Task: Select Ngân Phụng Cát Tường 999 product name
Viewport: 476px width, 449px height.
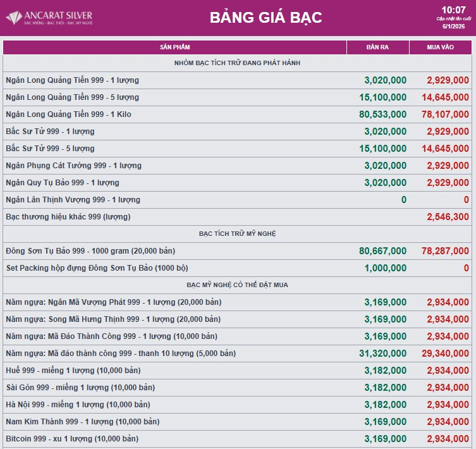Action: pyautogui.click(x=73, y=166)
